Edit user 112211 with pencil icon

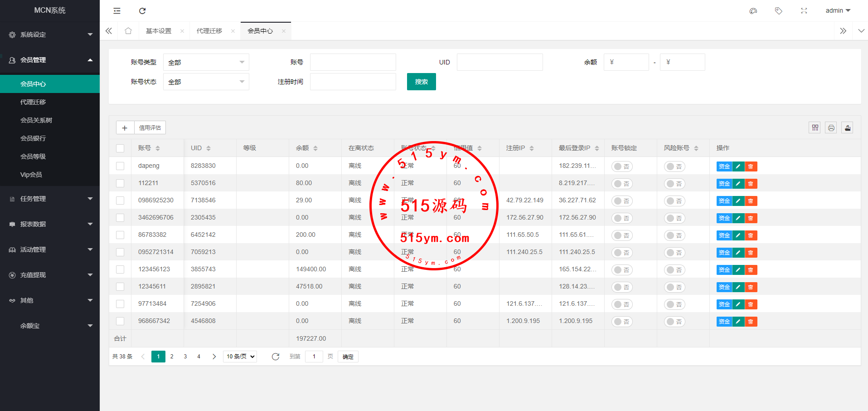click(738, 184)
